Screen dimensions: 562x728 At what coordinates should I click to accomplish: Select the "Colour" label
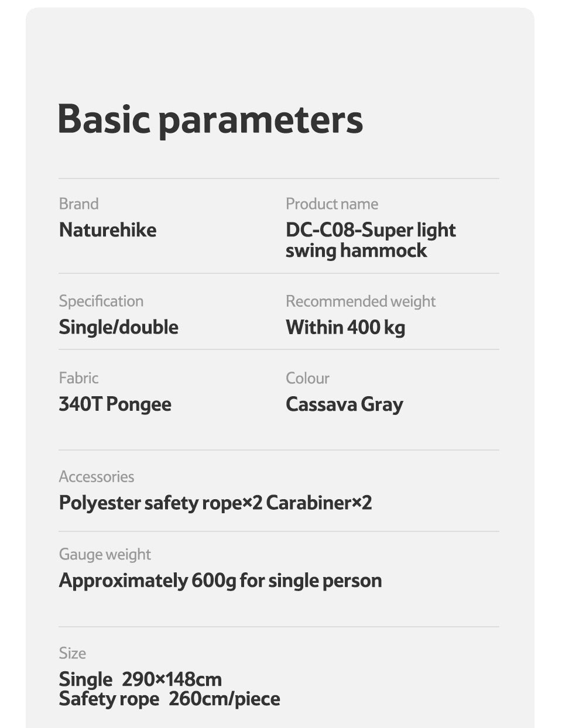click(x=307, y=378)
